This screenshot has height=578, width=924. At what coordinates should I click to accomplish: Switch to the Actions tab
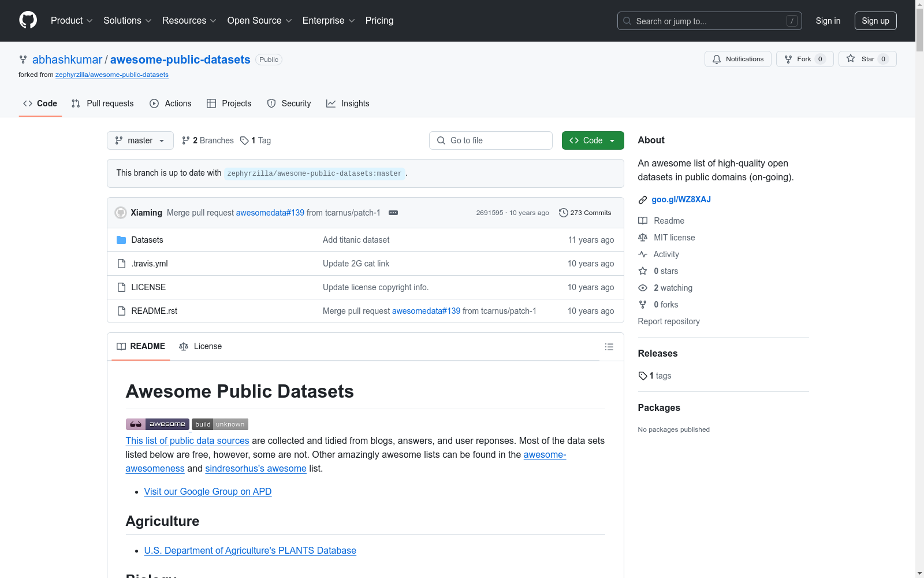(x=170, y=103)
